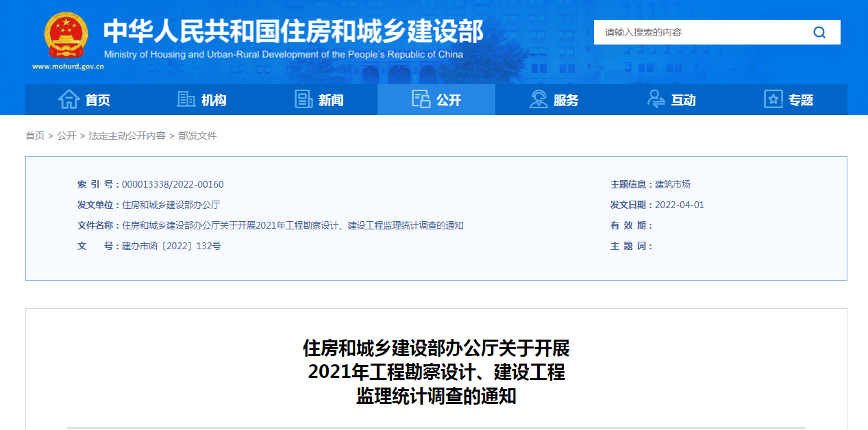The image size is (868, 430).
Task: Click the newspaper icon beside 新闻
Action: [x=303, y=99]
